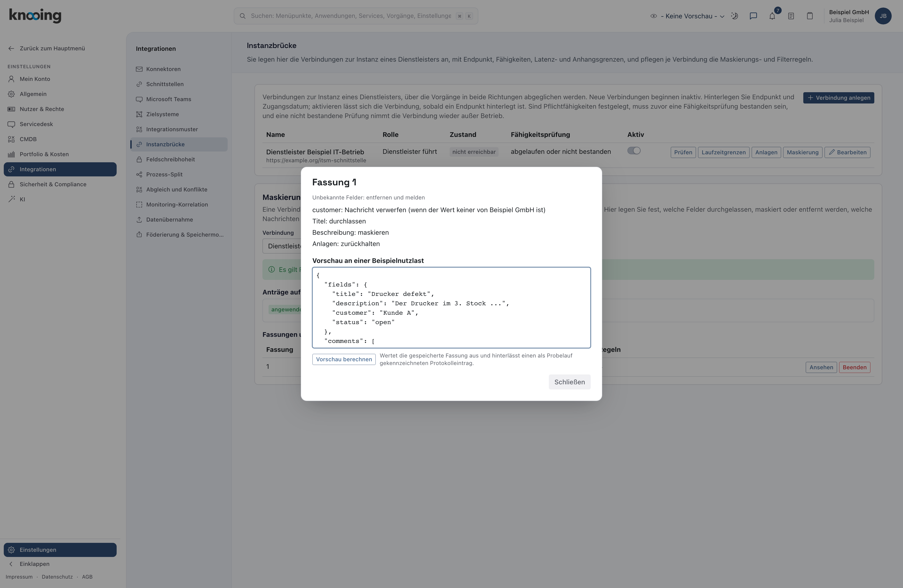This screenshot has width=903, height=588.
Task: Click Vorschau berechnen button
Action: point(344,359)
